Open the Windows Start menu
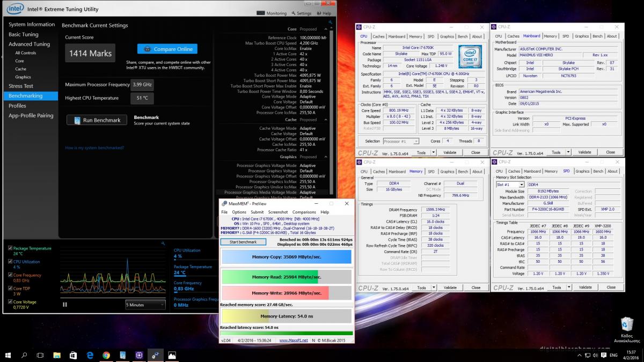 (9, 354)
